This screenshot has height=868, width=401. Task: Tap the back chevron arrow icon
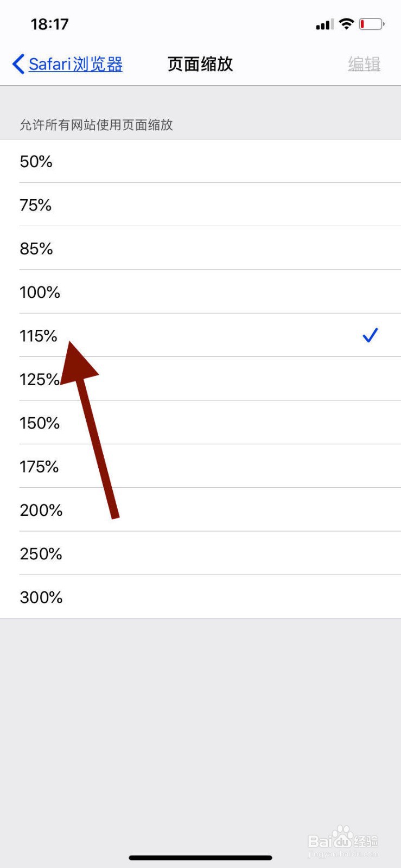18,64
